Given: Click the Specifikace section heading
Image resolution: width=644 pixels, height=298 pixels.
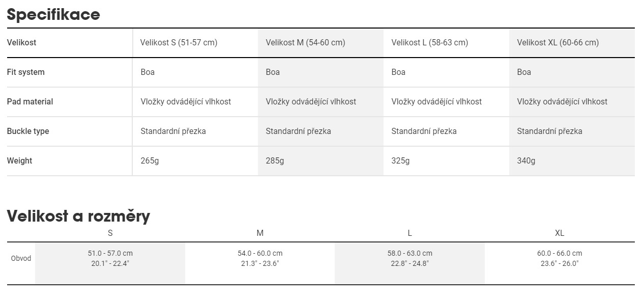Looking at the screenshot, I should tap(53, 14).
